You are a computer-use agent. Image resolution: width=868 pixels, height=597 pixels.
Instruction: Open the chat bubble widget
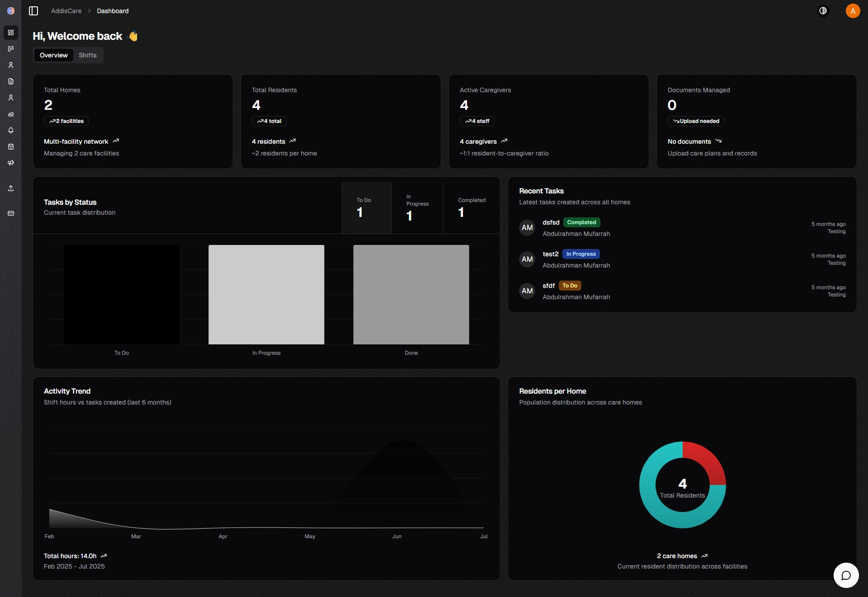846,575
